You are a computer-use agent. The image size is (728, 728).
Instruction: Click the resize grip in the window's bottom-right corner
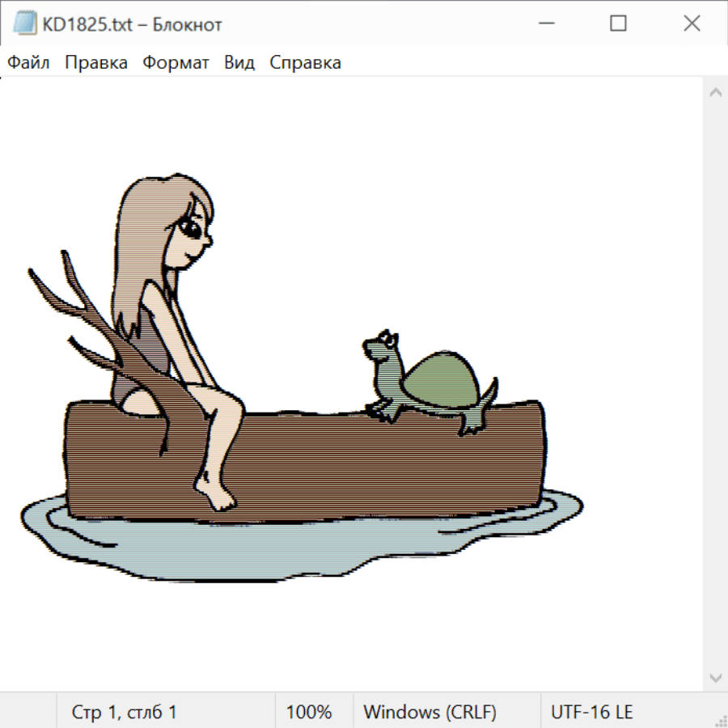tap(720, 720)
